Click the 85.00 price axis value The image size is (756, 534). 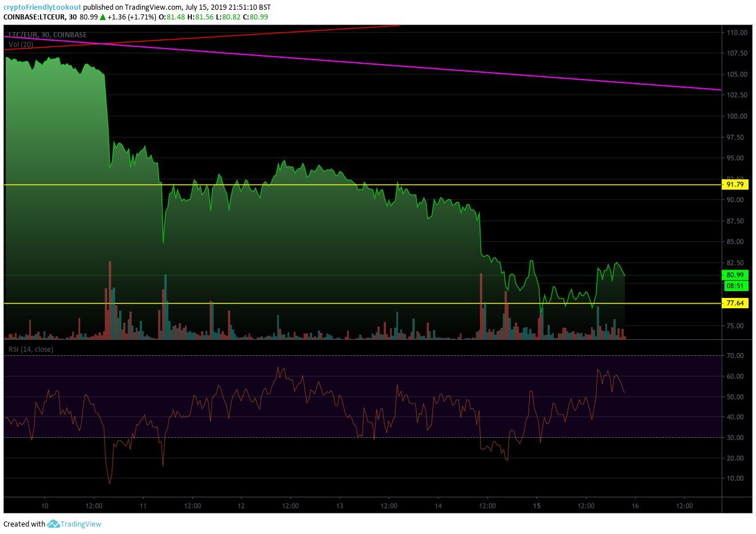coord(737,242)
